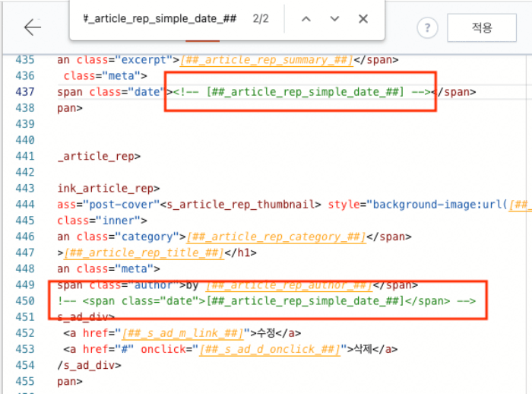Image resolution: width=532 pixels, height=394 pixels.
Task: Click [##_article_rep_summary_##] placeholder on line 435
Action: pos(266,60)
